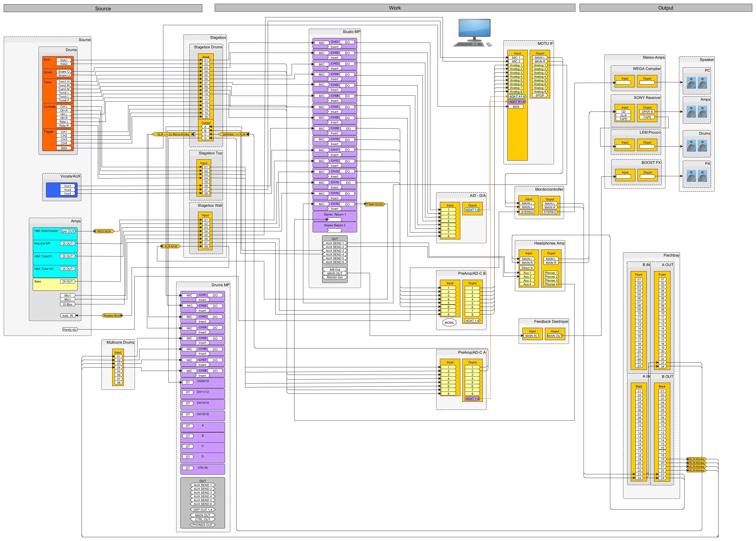This screenshot has width=756, height=541.
Task: Click the Snare O port
Action: pos(64,71)
